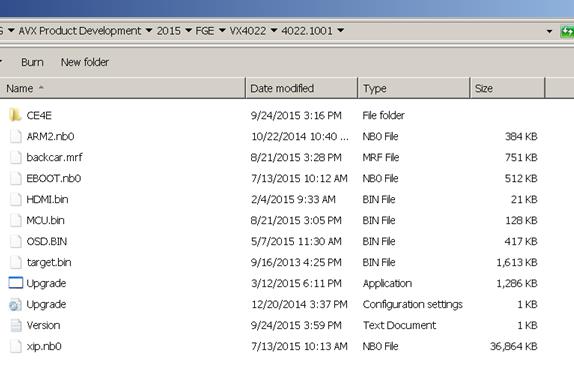Click the Application type cell

[387, 283]
